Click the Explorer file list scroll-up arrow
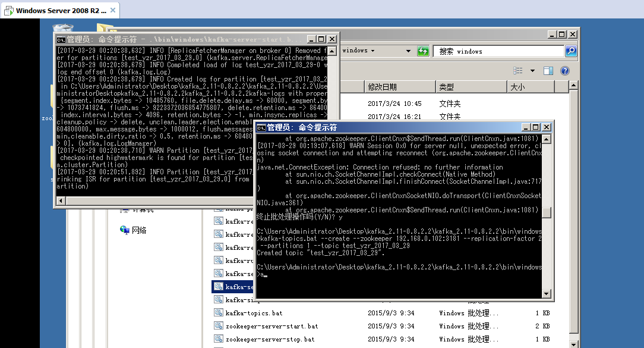This screenshot has width=644, height=348. pos(573,86)
